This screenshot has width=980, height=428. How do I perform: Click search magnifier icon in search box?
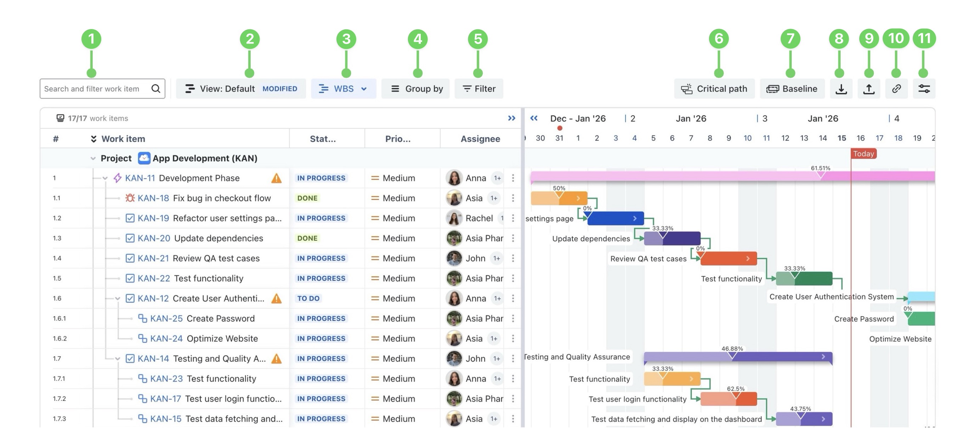coord(155,88)
